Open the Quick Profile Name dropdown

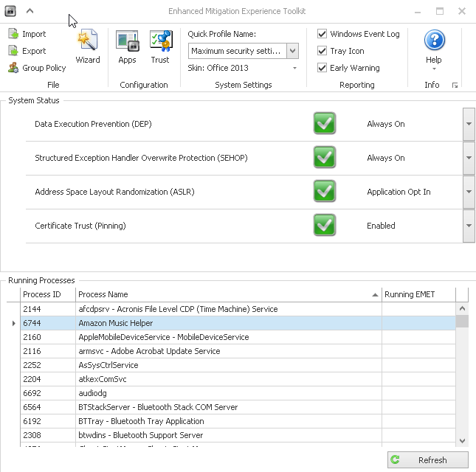coord(292,51)
